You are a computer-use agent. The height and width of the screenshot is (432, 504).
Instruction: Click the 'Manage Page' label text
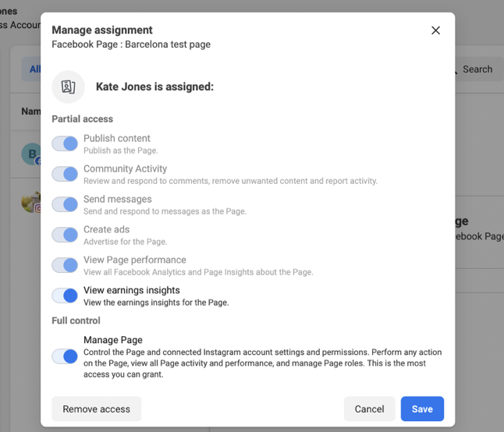(113, 340)
